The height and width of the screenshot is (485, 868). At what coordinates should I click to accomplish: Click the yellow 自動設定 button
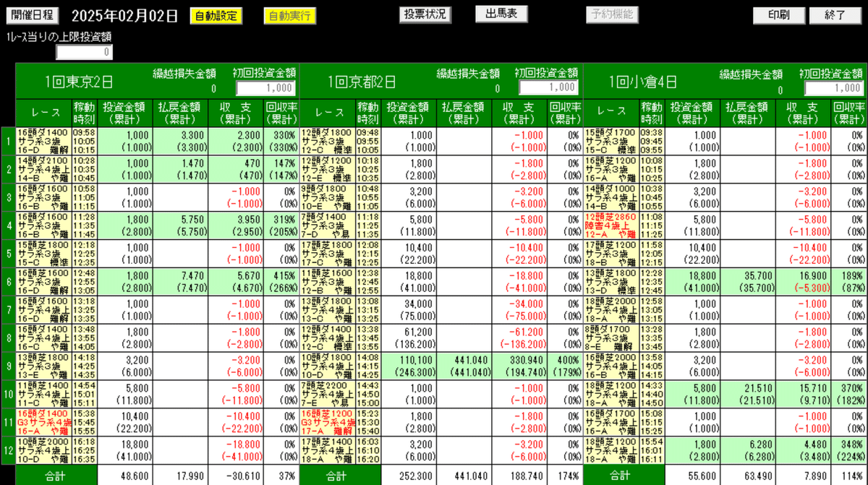pyautogui.click(x=216, y=15)
